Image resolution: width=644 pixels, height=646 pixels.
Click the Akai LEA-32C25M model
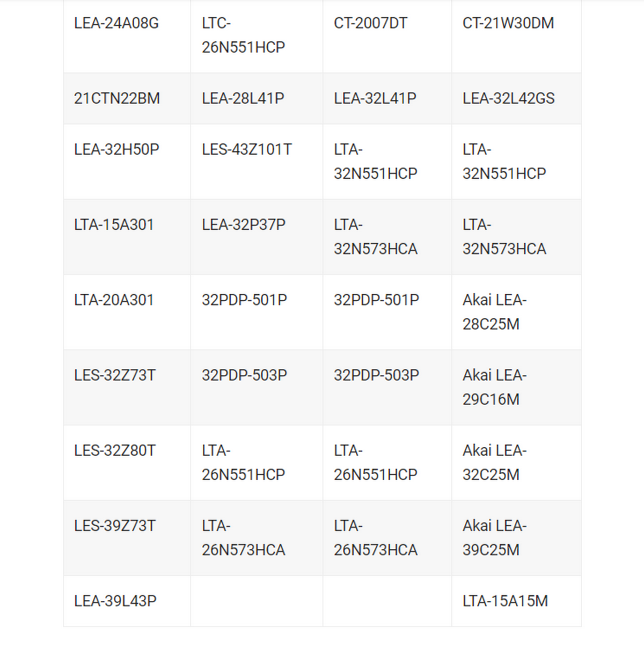coord(494,462)
